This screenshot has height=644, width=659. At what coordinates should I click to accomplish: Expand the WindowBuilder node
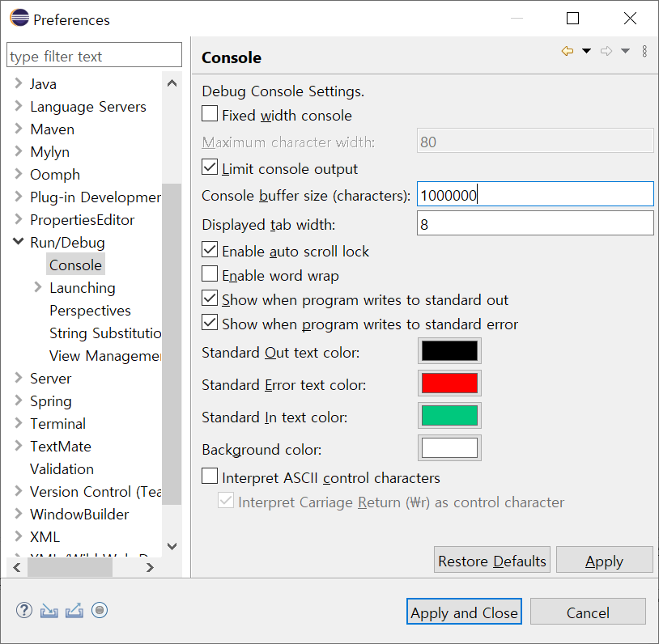(18, 514)
